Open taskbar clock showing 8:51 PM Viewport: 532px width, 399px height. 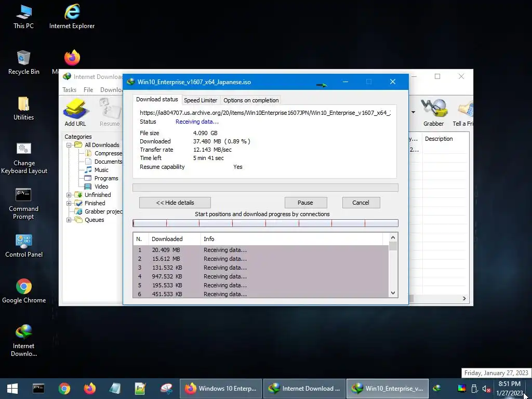click(x=510, y=389)
